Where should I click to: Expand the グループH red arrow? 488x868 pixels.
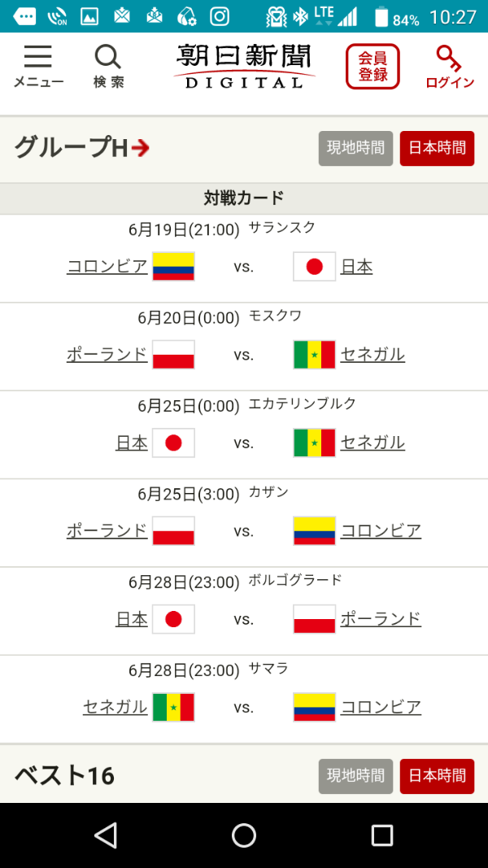coord(142,148)
